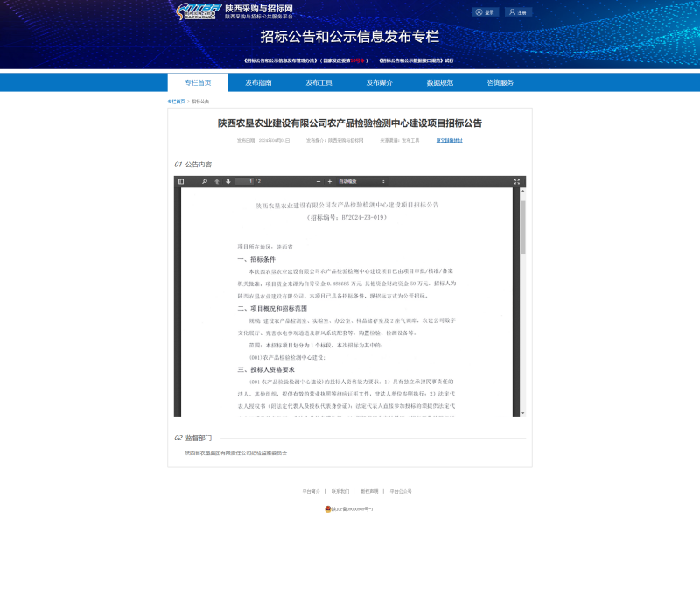This screenshot has height=589, width=700.
Task: Open the 自动缩放 zoom level dropdown
Action: pyautogui.click(x=350, y=181)
